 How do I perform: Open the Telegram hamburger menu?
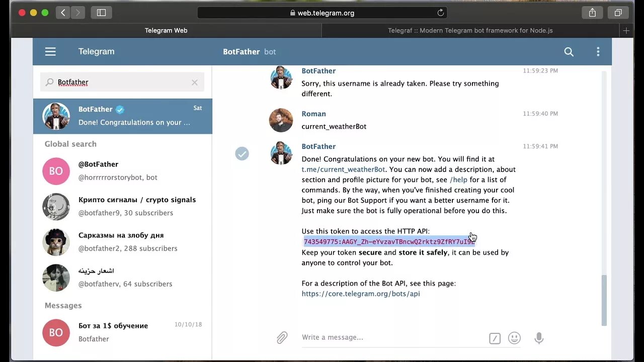click(50, 51)
